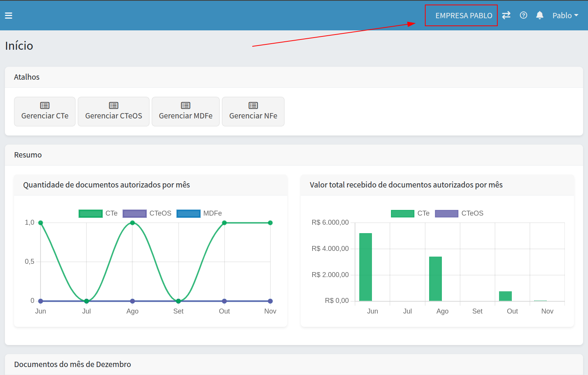Click the list icon above Gerenciar NFe
This screenshot has width=588, height=375.
pyautogui.click(x=253, y=106)
